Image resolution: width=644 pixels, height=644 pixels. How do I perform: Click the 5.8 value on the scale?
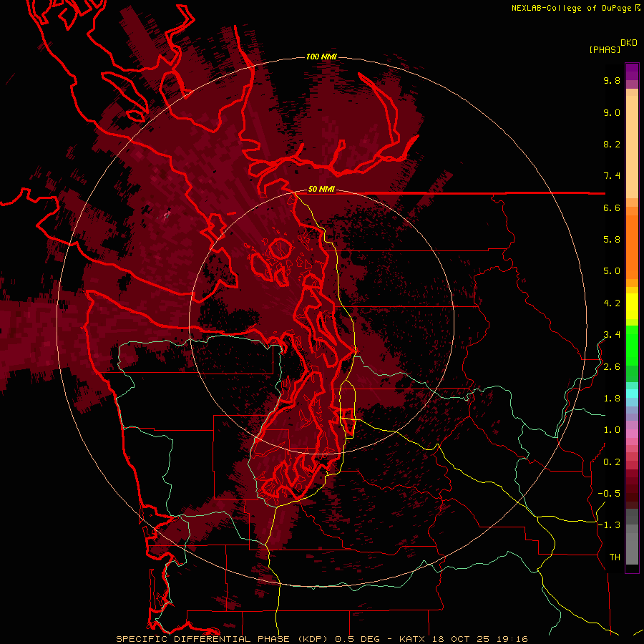pyautogui.click(x=612, y=240)
